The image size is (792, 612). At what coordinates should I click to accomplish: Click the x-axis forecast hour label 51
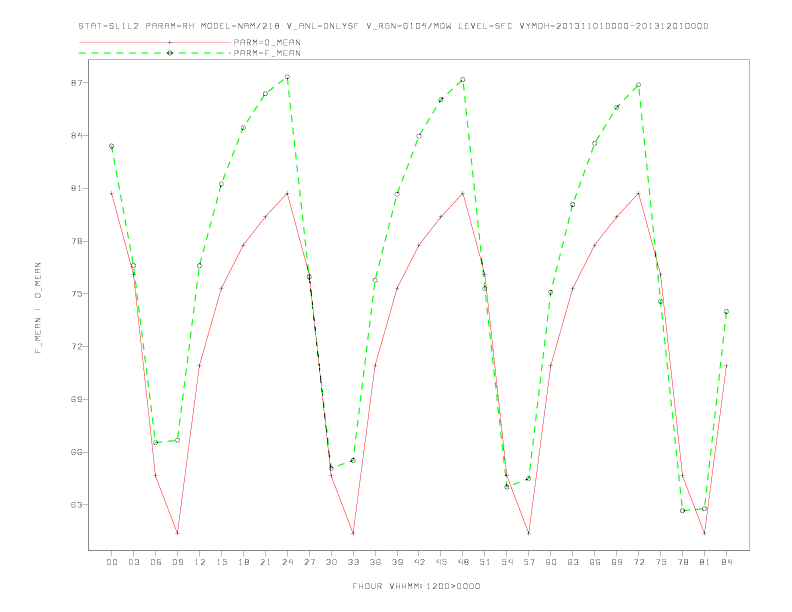(x=485, y=562)
